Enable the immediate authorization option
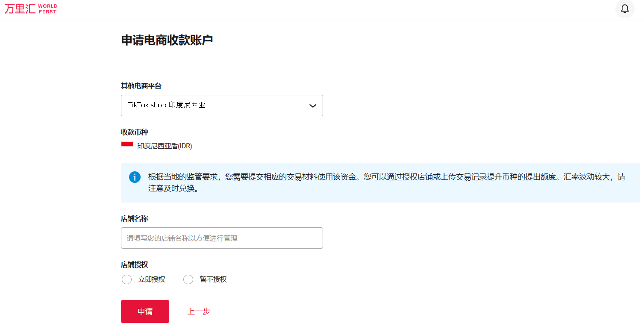Screen dimensions: 644x326 (x=127, y=280)
